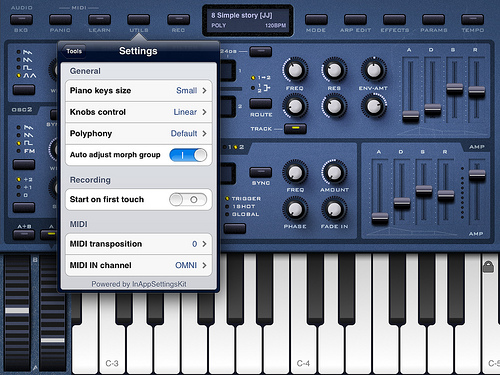This screenshot has height=375, width=500.
Task: Tap the LEARN MIDI button
Action: point(99,19)
